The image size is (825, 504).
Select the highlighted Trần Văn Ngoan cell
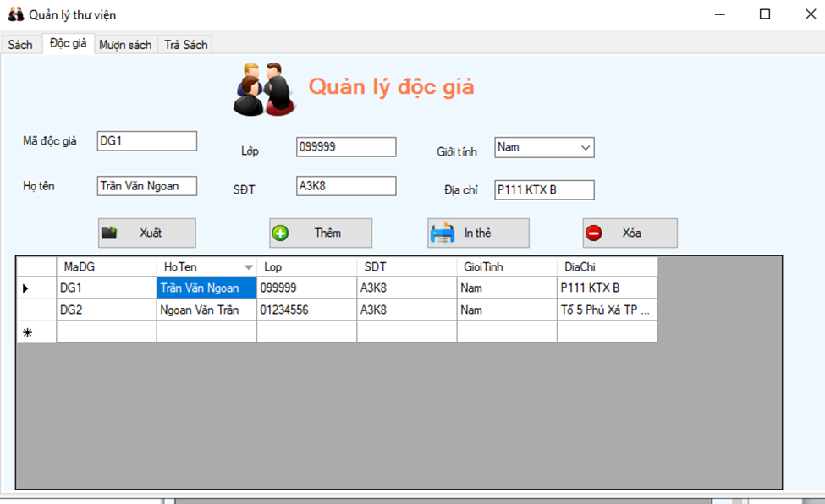tap(206, 288)
